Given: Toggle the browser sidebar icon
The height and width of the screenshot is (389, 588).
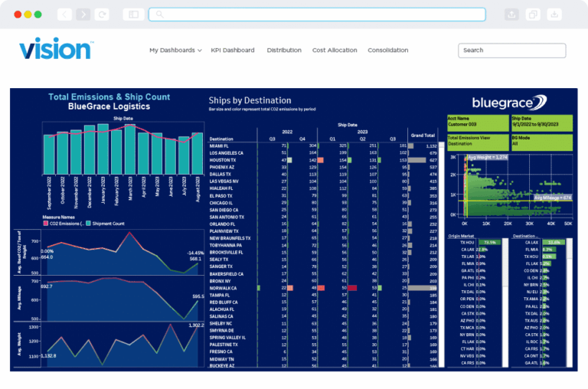Looking at the screenshot, I should [133, 15].
